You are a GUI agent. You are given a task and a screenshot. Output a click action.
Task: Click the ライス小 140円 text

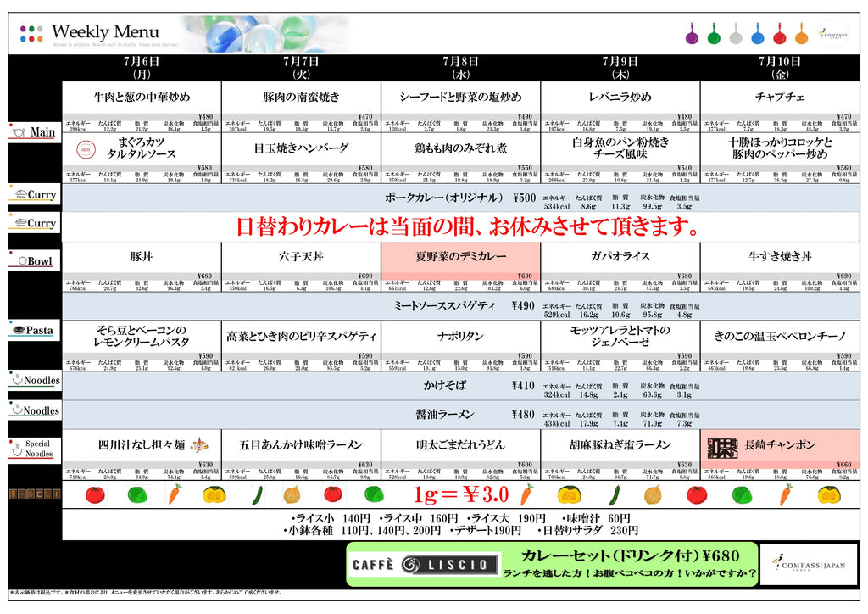pos(331,519)
